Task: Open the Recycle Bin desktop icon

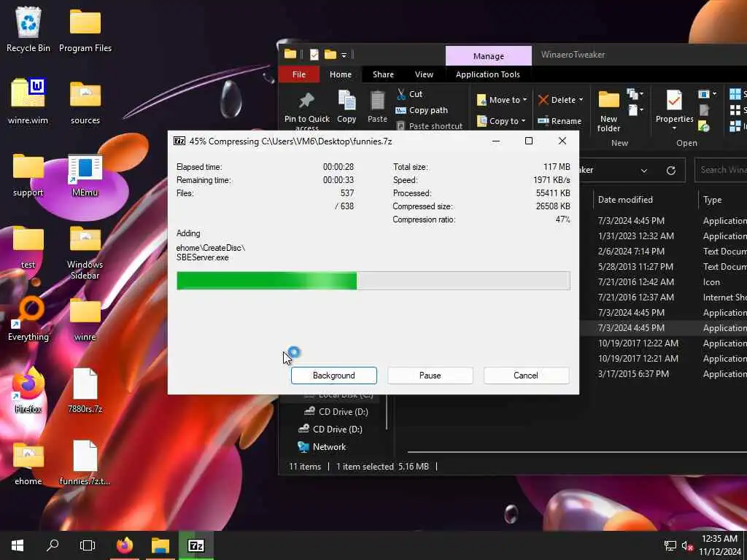Action: tap(28, 29)
